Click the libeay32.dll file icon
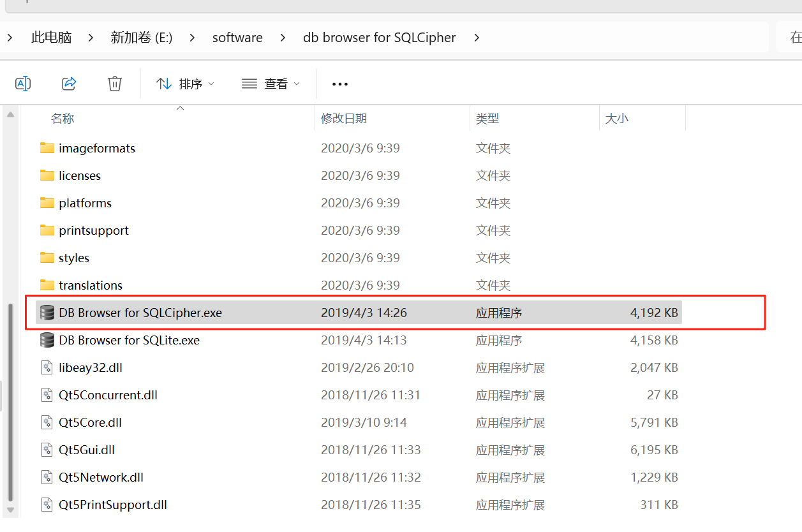Screen dimensions: 802x532 [47, 367]
